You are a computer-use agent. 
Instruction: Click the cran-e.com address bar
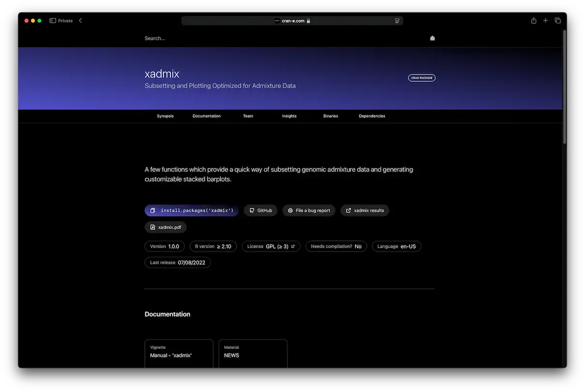point(292,21)
